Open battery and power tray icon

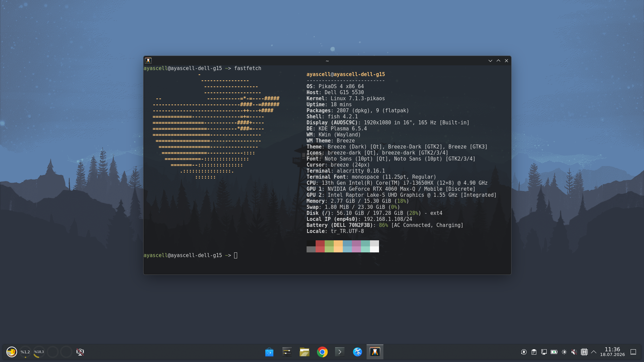[554, 352]
